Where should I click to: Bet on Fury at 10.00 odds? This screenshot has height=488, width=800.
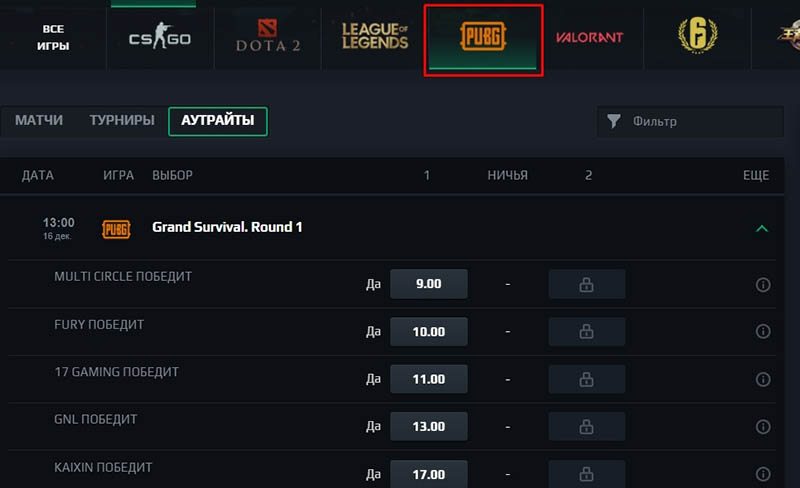[x=429, y=332]
